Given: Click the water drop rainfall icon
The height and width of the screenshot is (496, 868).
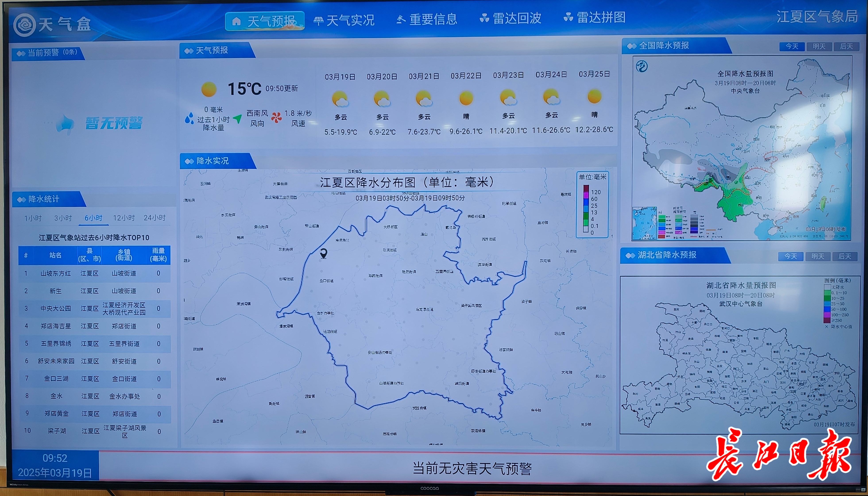Looking at the screenshot, I should click(189, 118).
